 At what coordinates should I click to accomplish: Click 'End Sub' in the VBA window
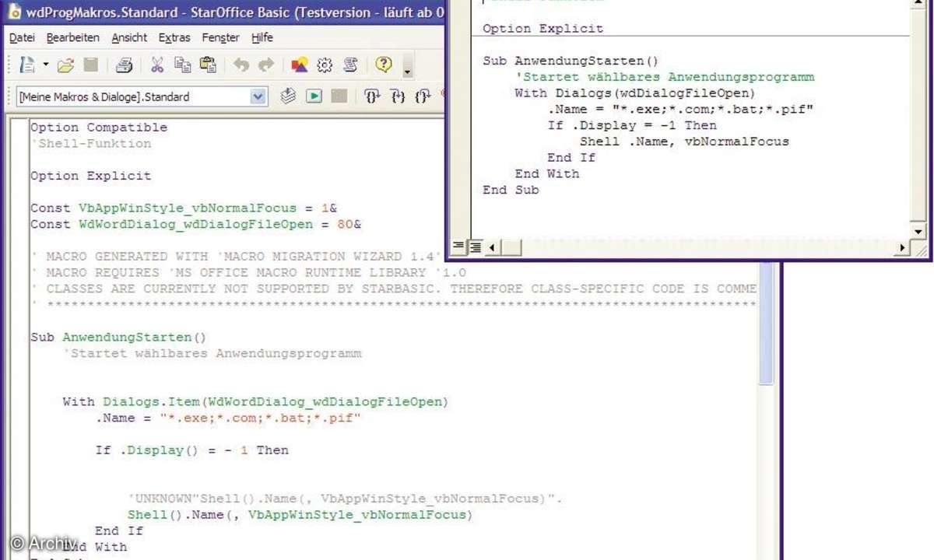(511, 190)
